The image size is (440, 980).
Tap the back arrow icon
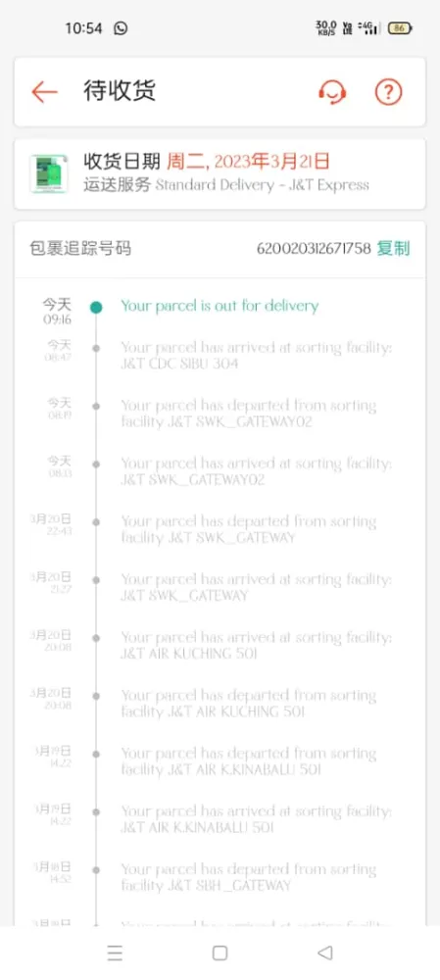[x=44, y=92]
